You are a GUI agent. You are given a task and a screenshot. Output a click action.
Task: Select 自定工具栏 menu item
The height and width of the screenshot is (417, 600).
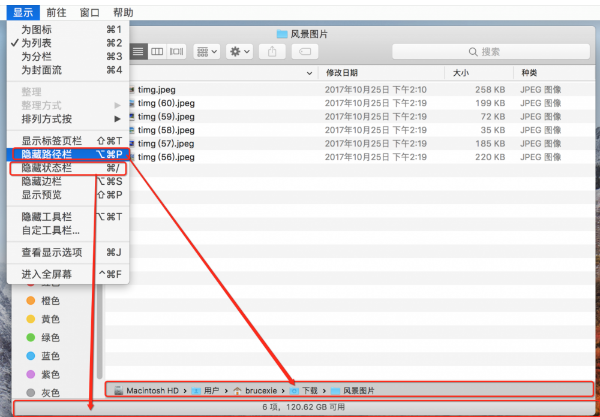pos(68,230)
